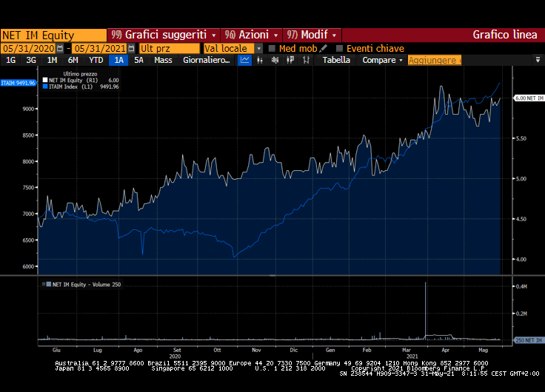The height and width of the screenshot is (392, 545).
Task: Open the Azioni menu
Action: click(253, 35)
